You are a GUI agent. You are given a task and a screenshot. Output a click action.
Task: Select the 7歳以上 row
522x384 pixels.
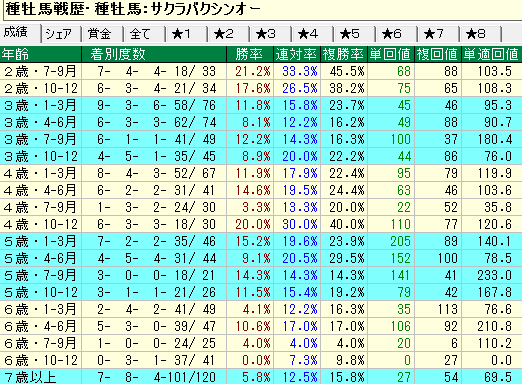click(x=261, y=377)
